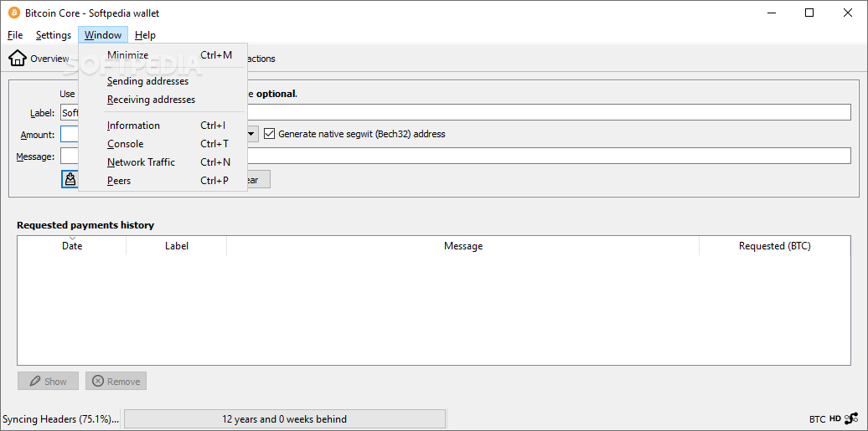Click the HD wallet status indicator

[834, 418]
